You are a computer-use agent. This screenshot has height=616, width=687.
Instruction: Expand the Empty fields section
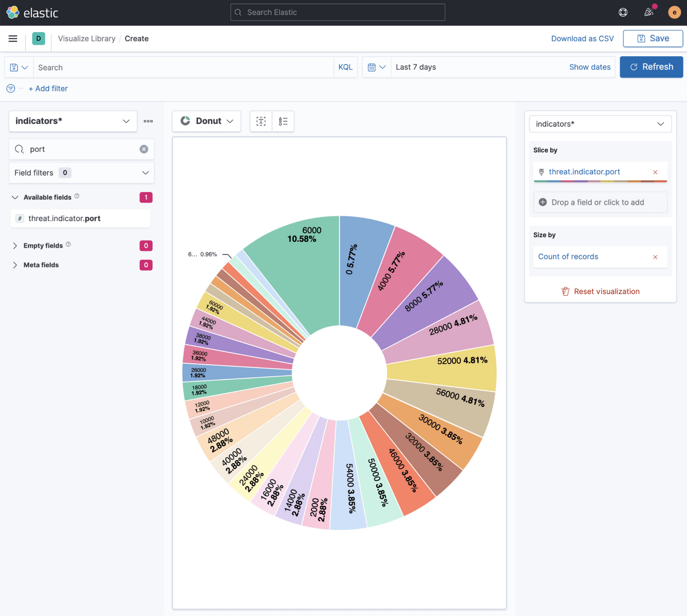point(15,246)
